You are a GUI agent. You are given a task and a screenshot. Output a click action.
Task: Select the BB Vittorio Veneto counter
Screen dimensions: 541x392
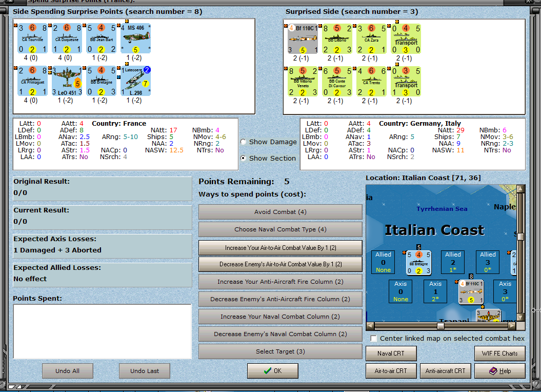coord(303,81)
